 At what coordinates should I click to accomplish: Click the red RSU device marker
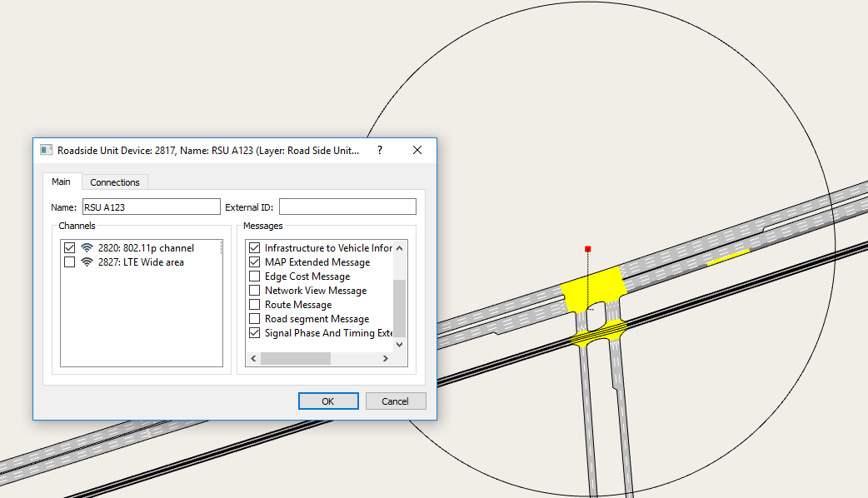pyautogui.click(x=588, y=249)
